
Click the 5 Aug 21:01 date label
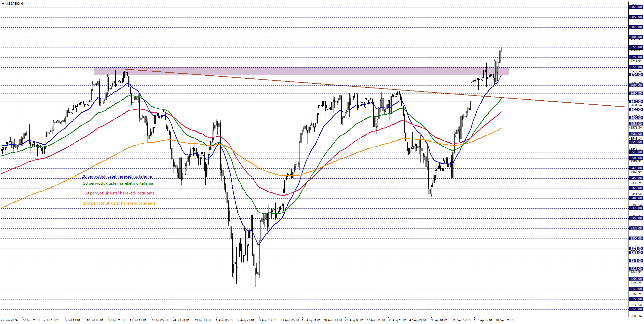pos(246,320)
